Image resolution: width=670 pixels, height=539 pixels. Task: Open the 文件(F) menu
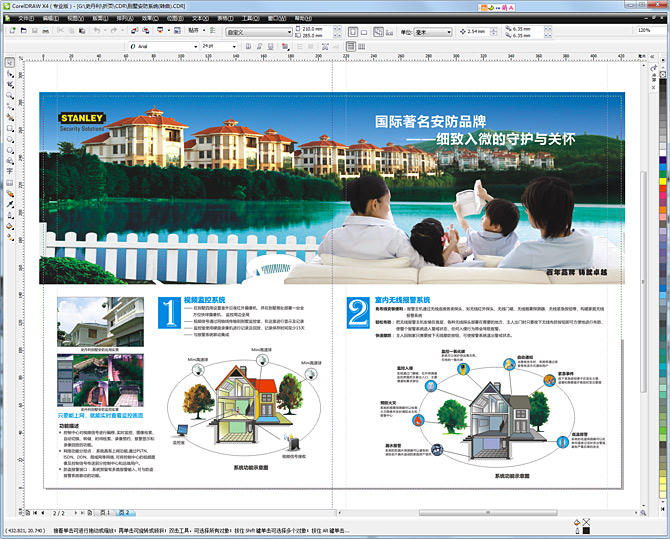27,17
